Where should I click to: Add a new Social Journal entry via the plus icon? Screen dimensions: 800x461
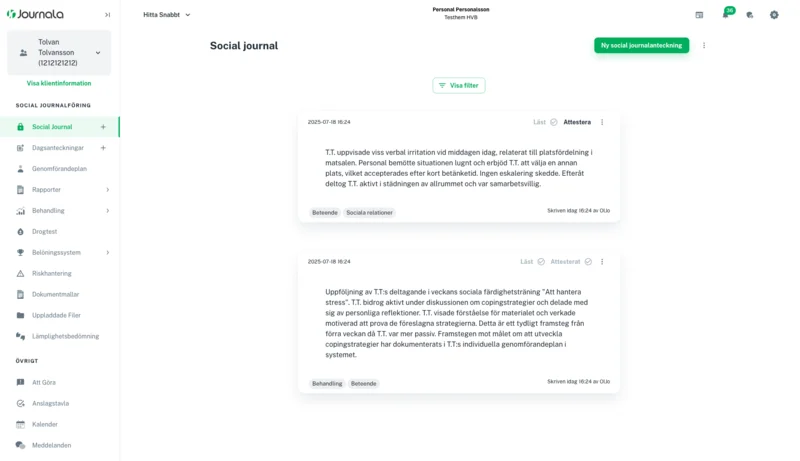point(103,127)
